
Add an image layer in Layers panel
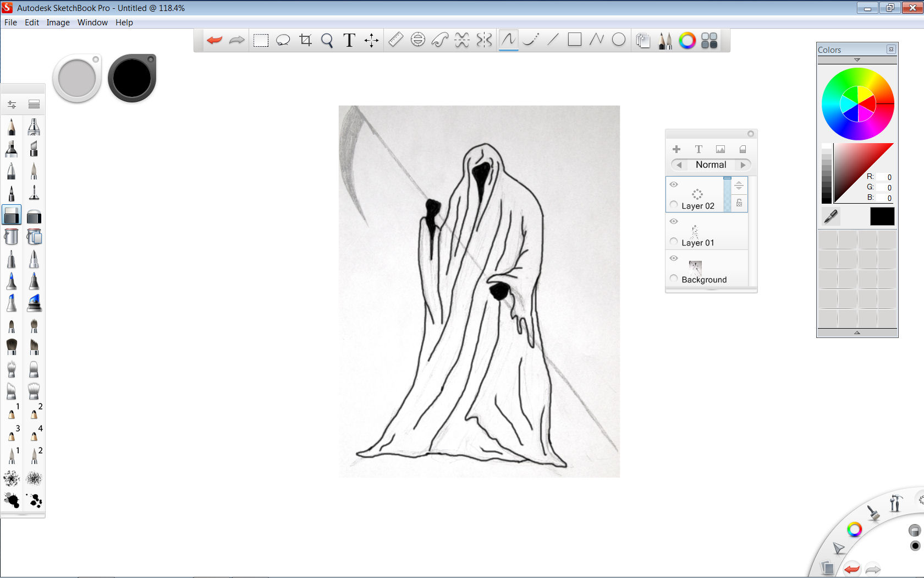721,149
